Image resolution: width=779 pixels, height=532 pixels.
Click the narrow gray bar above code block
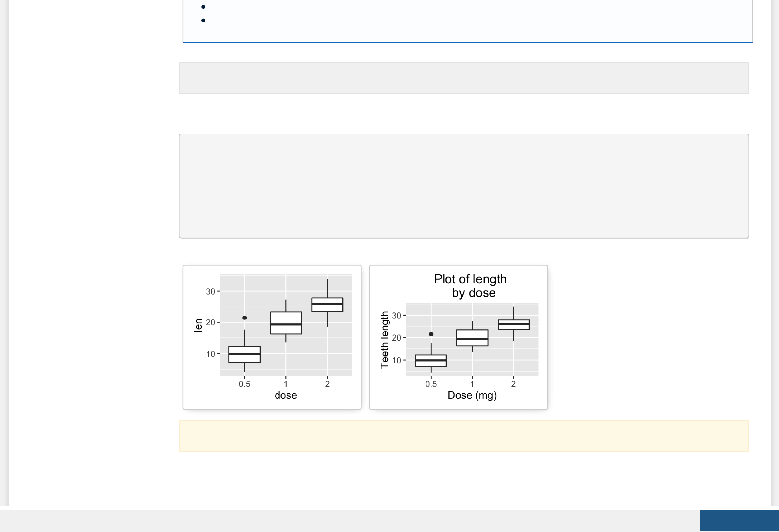tap(463, 78)
